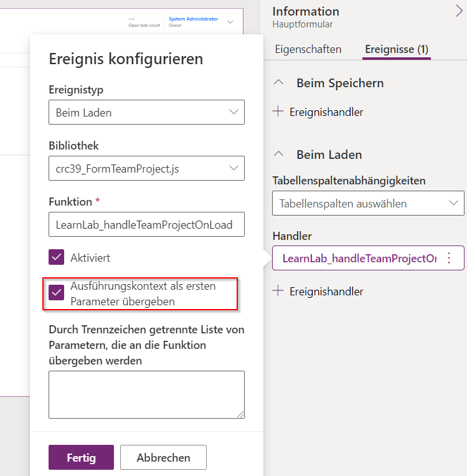Collapse the Beim Laden section
Viewport: 467px width, 476px height.
tap(279, 155)
